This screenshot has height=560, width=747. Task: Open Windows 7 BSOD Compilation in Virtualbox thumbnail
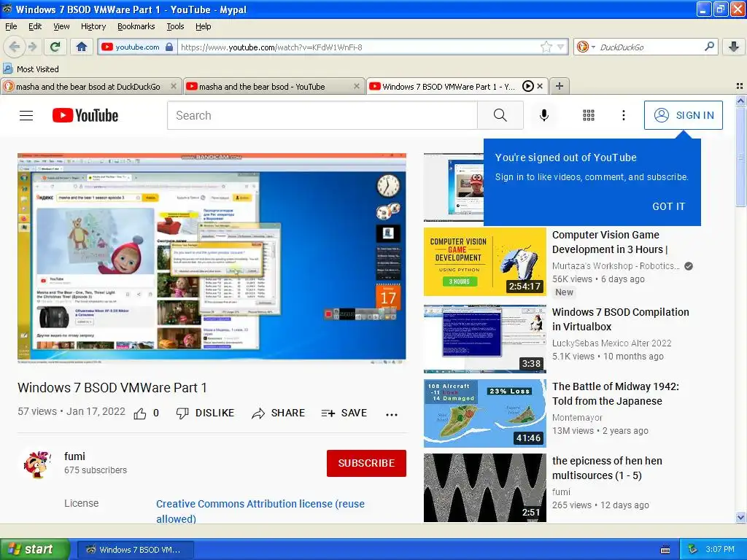click(x=484, y=338)
